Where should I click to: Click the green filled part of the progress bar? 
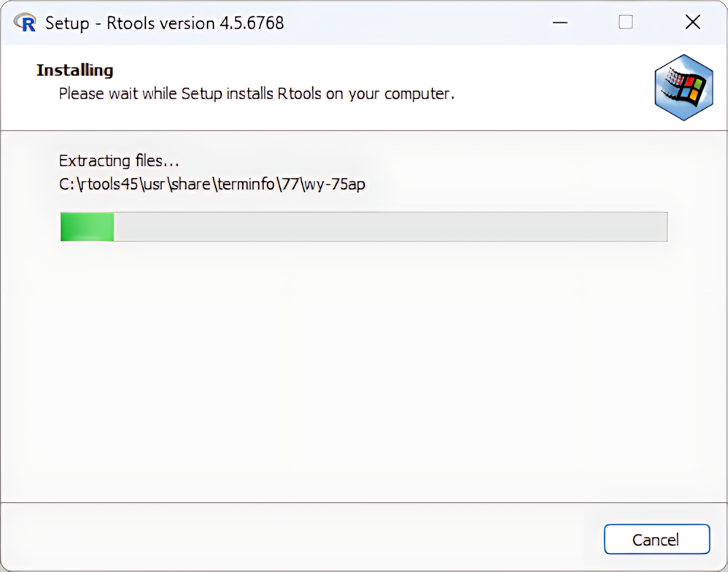[x=87, y=227]
